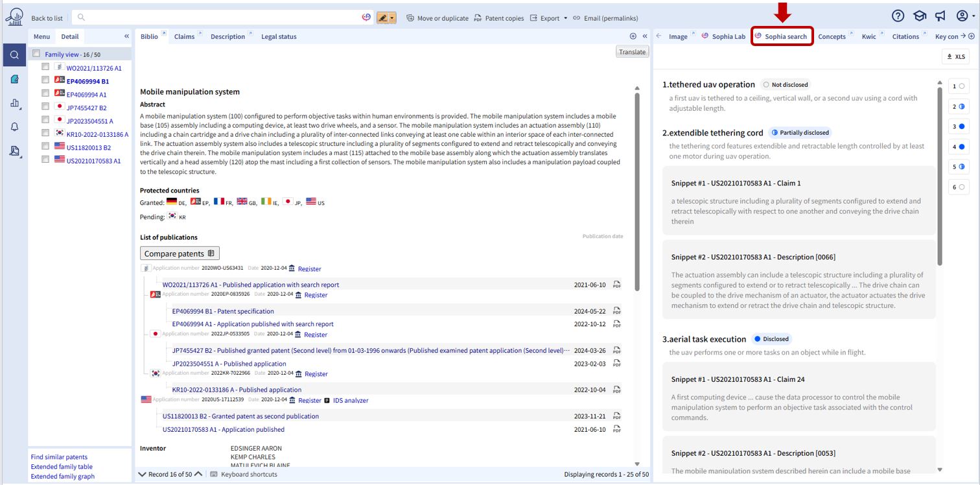Open the alerts bell sidebar icon
The image size is (980, 485).
pos(14,127)
